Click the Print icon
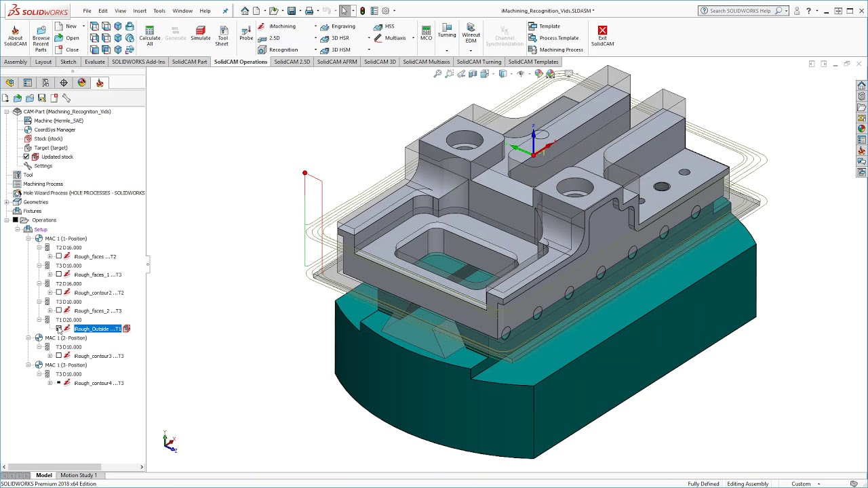Image resolution: width=868 pixels, height=488 pixels. coord(309,11)
